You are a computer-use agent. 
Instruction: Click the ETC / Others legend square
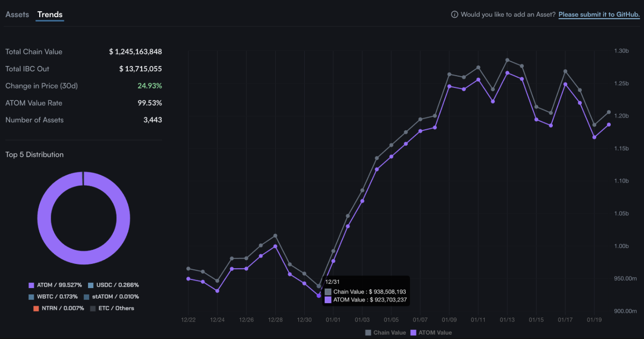(93, 308)
